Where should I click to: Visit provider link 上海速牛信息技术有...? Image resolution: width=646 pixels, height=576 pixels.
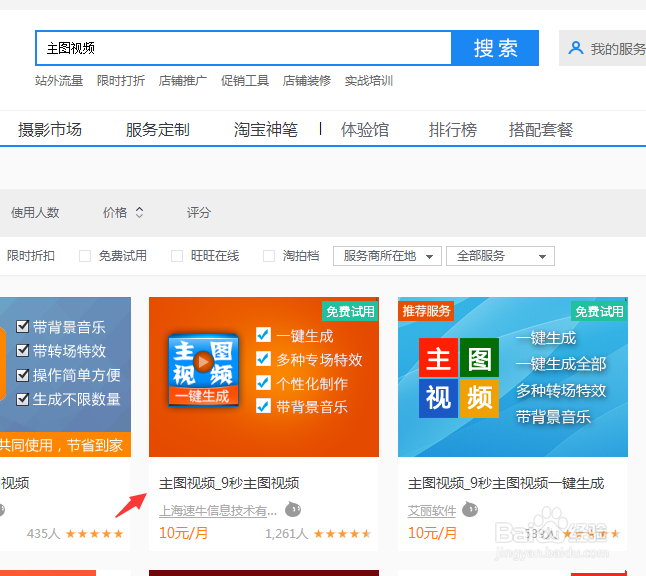(218, 511)
